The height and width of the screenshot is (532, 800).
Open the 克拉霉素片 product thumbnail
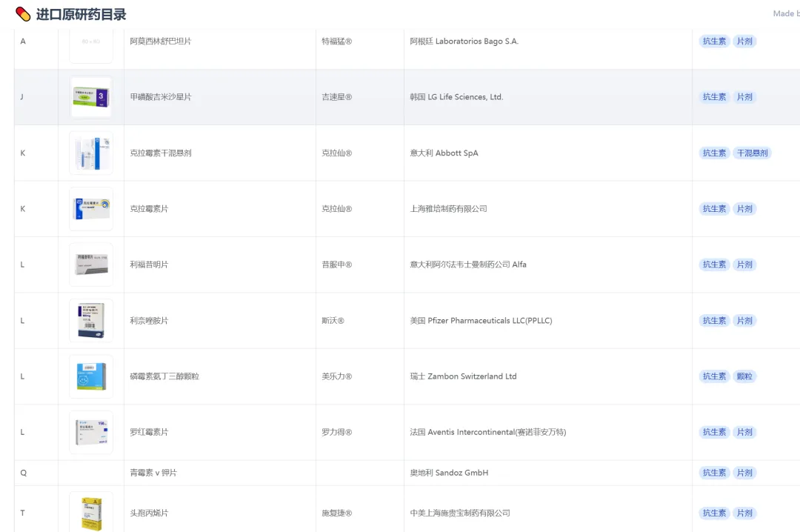click(x=91, y=209)
